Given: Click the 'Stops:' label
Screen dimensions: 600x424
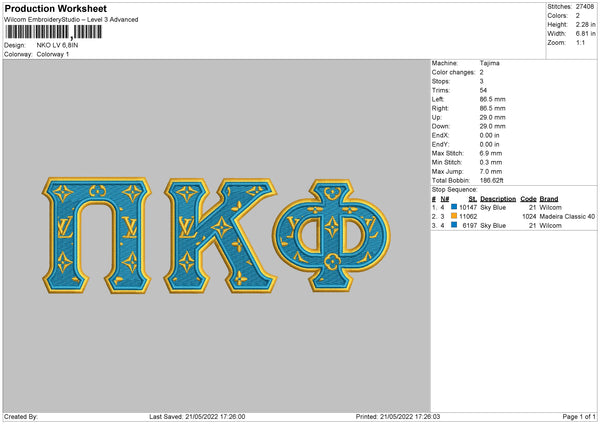Looking at the screenshot, I should (440, 81).
